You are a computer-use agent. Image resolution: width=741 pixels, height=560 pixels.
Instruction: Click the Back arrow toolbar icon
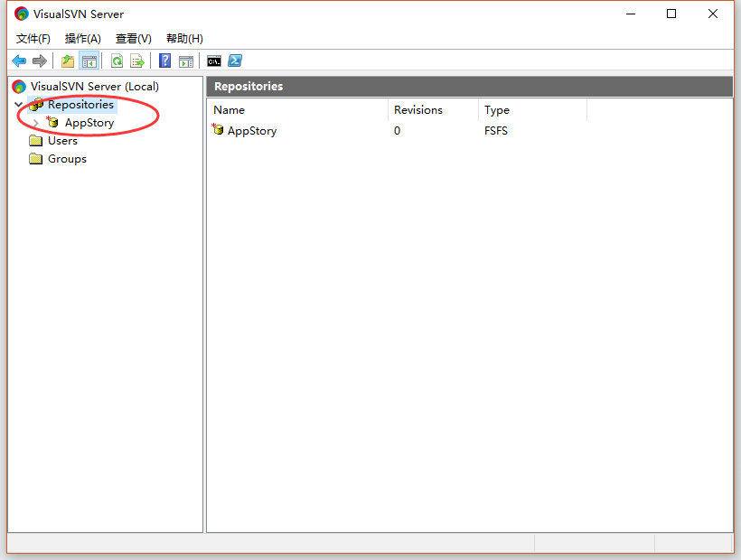pos(19,61)
